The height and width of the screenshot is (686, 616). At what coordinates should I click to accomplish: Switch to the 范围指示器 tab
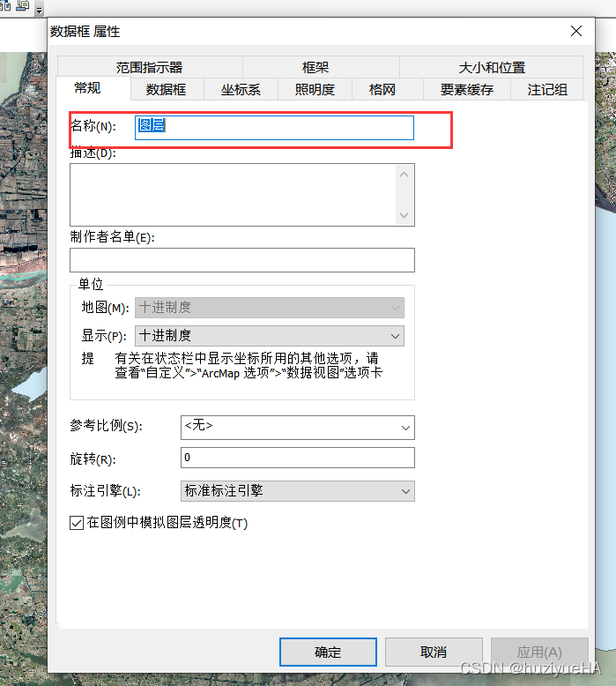click(x=150, y=67)
